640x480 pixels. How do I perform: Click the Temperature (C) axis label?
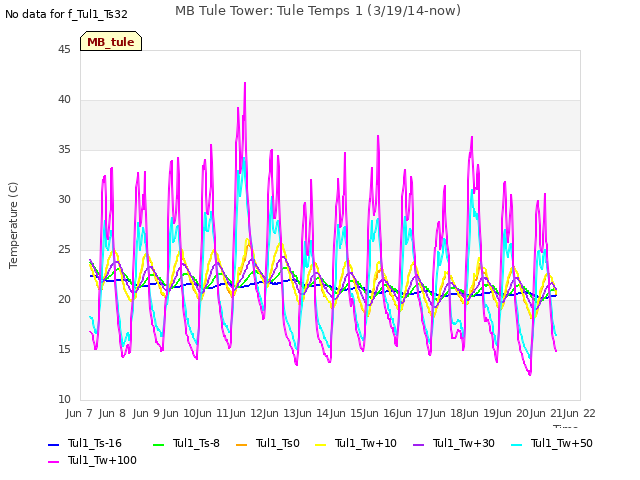pos(13,225)
